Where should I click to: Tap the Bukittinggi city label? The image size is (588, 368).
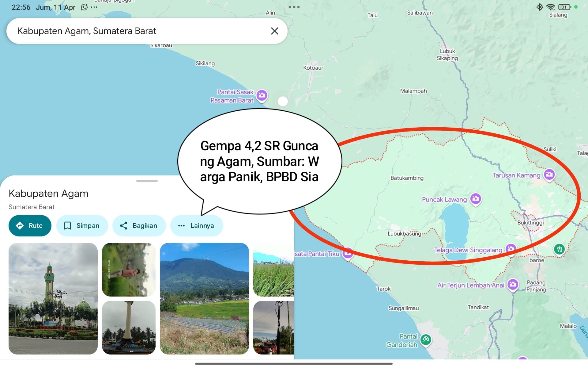[530, 223]
